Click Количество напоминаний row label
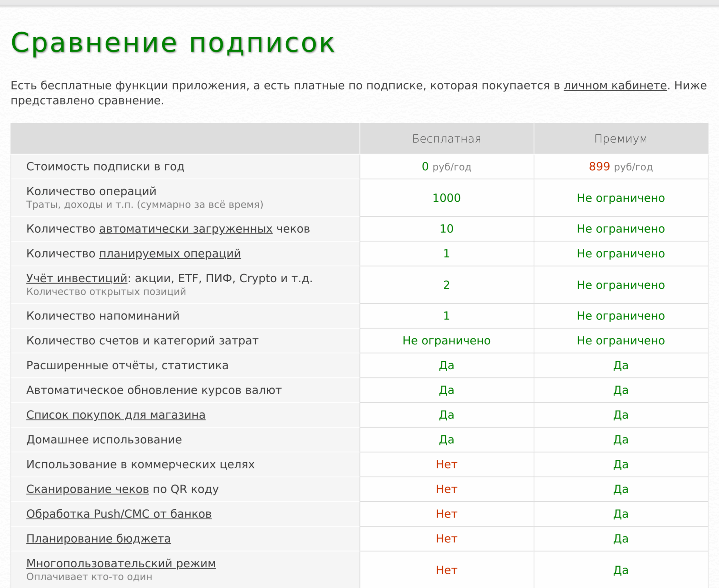This screenshot has height=588, width=719. coord(103,316)
